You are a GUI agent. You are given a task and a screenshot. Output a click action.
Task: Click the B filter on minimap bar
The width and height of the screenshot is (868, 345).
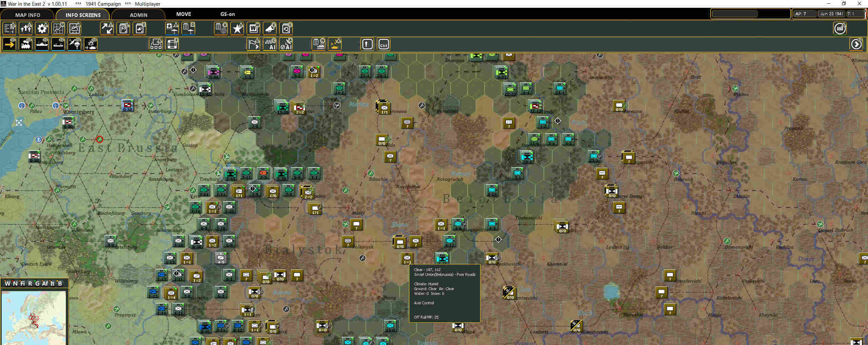(x=60, y=284)
